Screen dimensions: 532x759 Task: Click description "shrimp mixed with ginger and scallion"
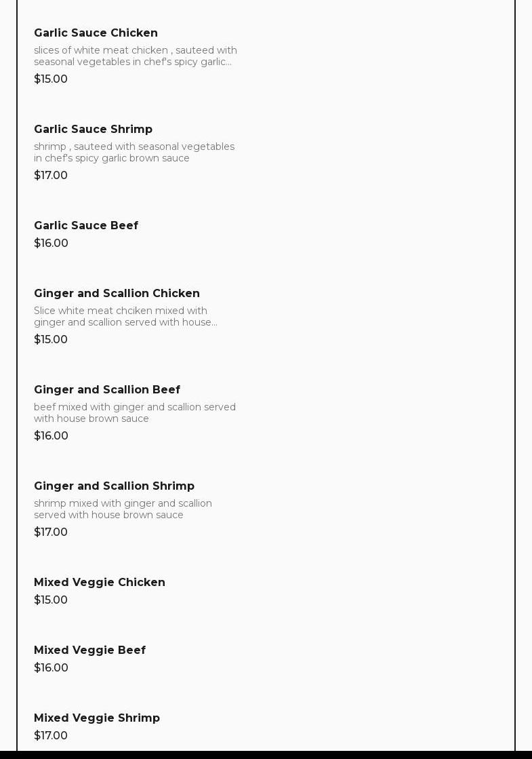point(123,509)
